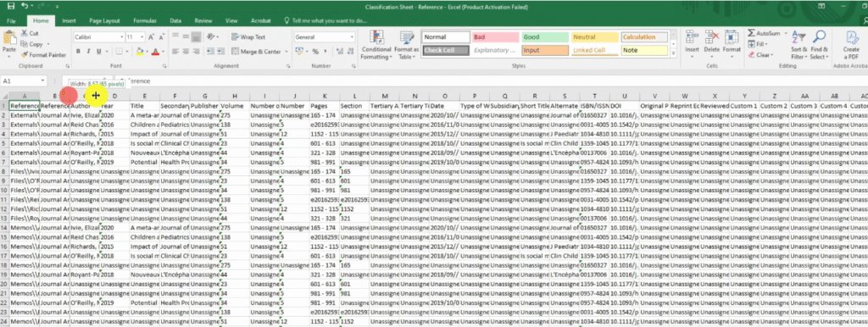Apply the Good cell style

point(545,37)
